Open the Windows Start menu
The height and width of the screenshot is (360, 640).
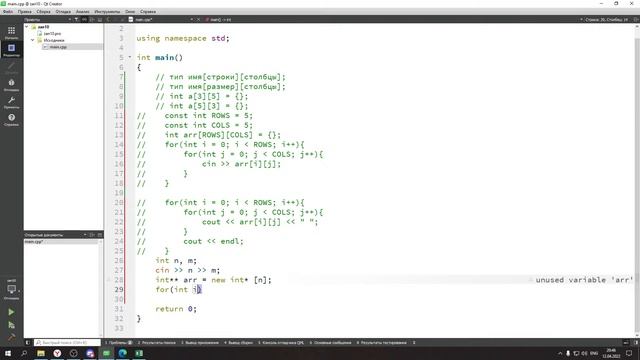click(8, 353)
